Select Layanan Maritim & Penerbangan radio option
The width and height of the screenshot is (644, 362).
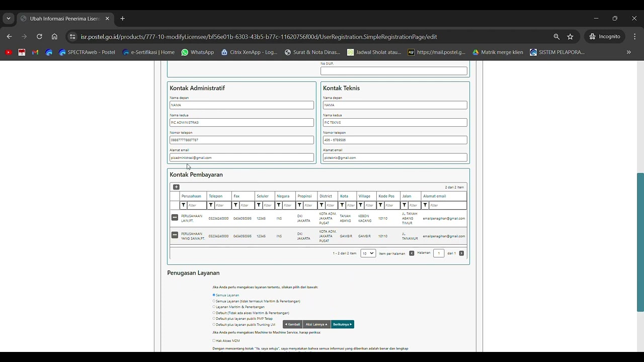pos(214,307)
